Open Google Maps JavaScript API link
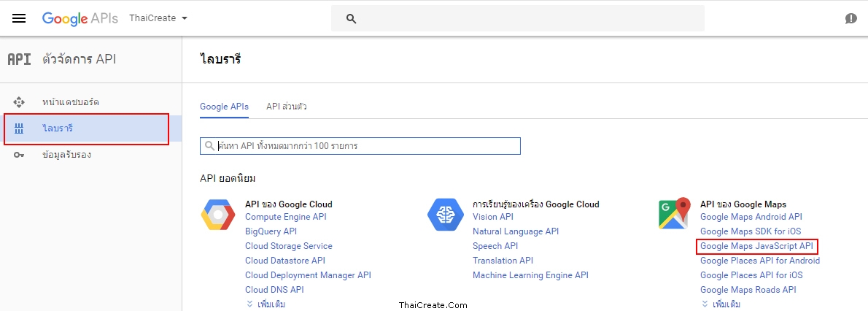 pyautogui.click(x=756, y=245)
